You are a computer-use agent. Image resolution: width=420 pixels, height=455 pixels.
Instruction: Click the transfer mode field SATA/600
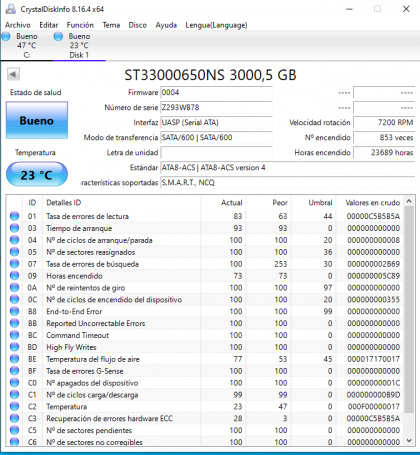click(x=216, y=137)
